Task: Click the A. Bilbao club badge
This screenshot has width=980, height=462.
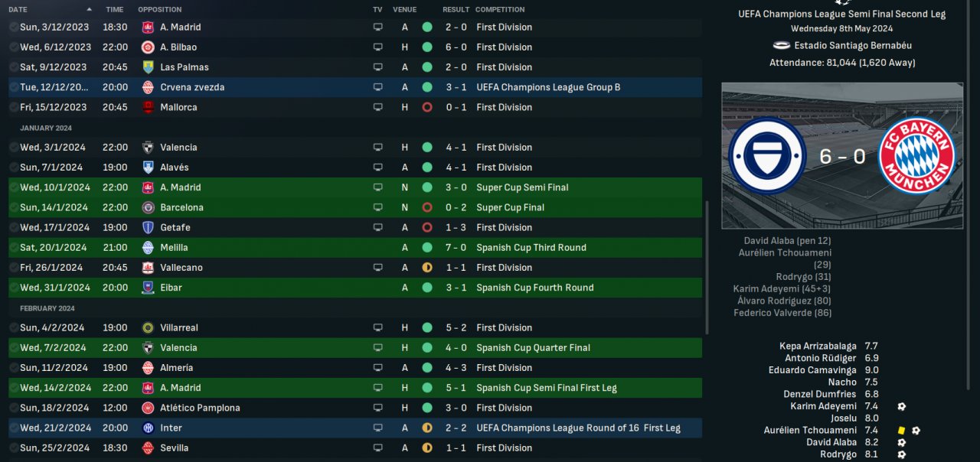Action: coord(148,47)
